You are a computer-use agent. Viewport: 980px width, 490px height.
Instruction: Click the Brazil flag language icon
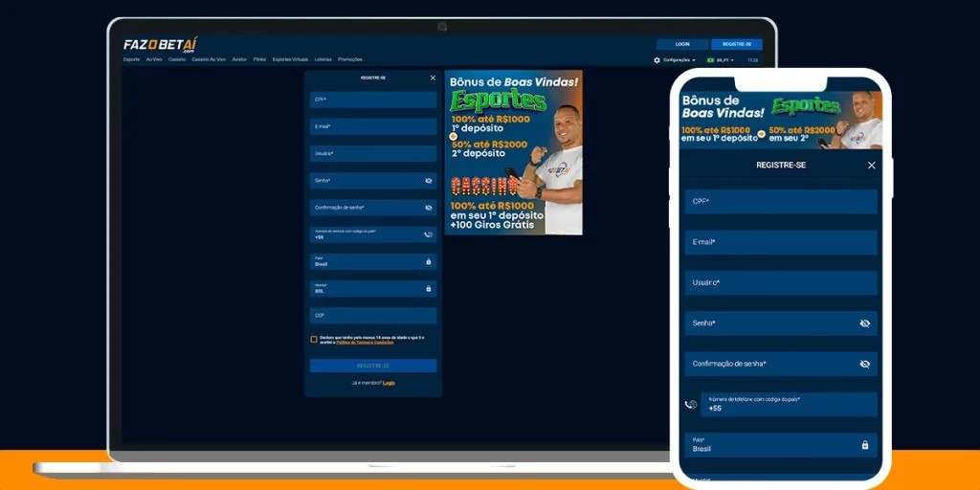[711, 60]
